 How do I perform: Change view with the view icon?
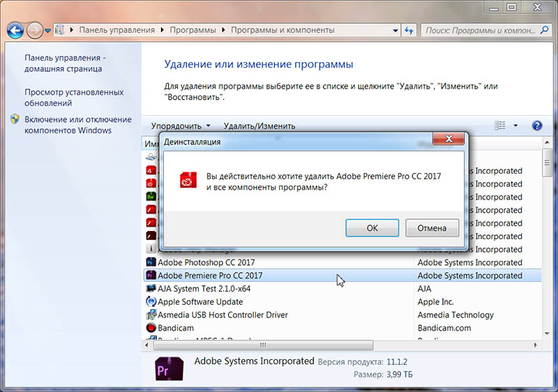point(499,126)
